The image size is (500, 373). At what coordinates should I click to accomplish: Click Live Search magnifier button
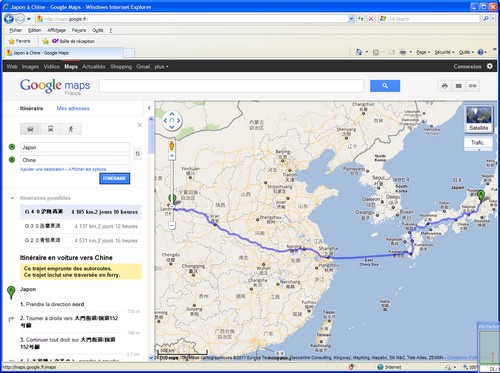click(486, 19)
